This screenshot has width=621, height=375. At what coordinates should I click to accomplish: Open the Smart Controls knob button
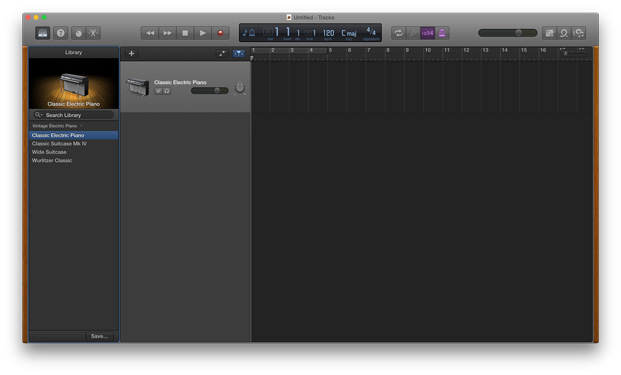(78, 33)
